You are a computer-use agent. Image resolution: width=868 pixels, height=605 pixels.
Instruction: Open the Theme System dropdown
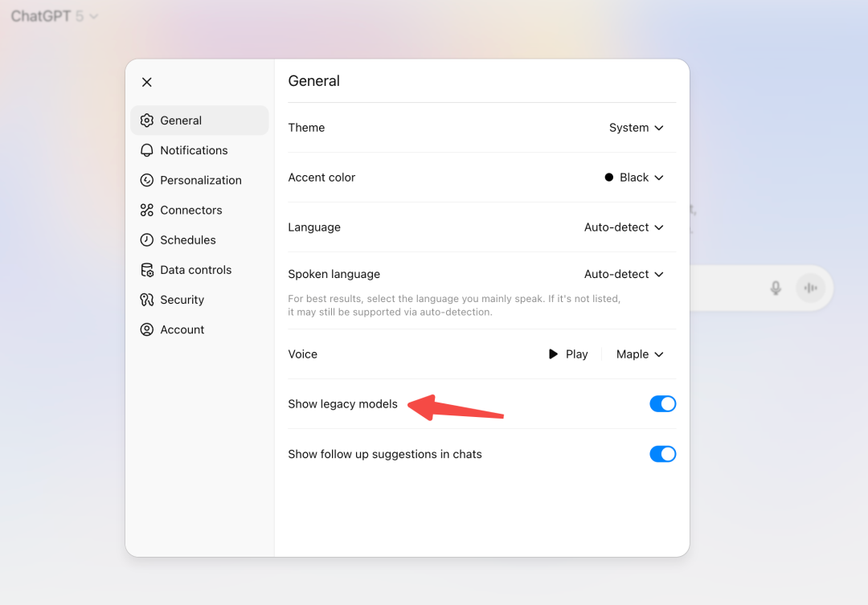click(636, 127)
